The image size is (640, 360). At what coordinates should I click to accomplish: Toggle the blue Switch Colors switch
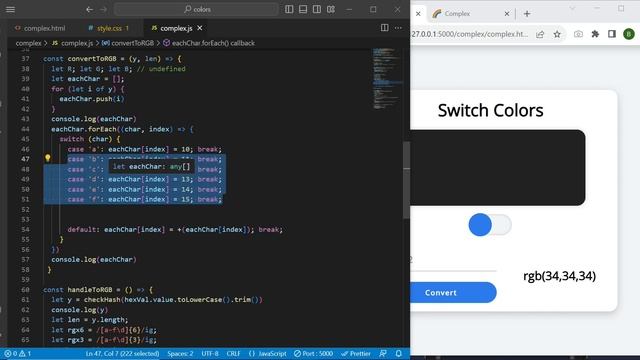click(490, 224)
